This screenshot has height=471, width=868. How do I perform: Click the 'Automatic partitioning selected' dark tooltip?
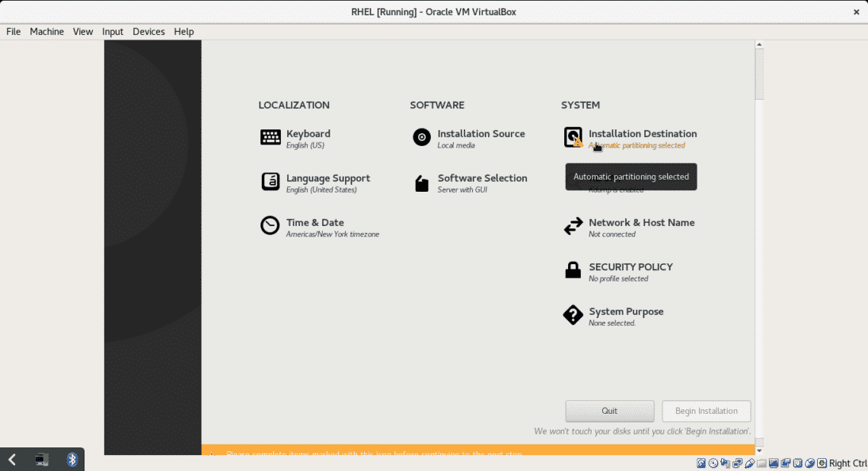[x=631, y=177]
